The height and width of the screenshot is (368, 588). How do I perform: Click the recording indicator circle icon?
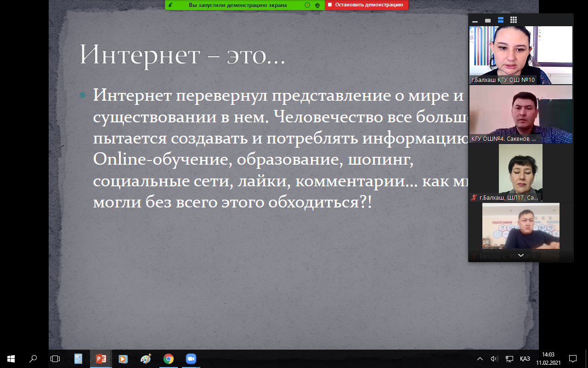pyautogui.click(x=307, y=5)
